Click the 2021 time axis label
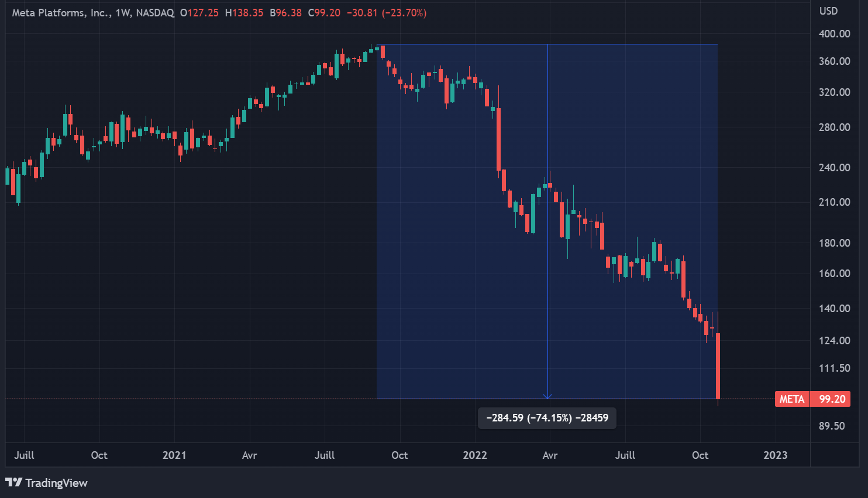 (x=174, y=455)
